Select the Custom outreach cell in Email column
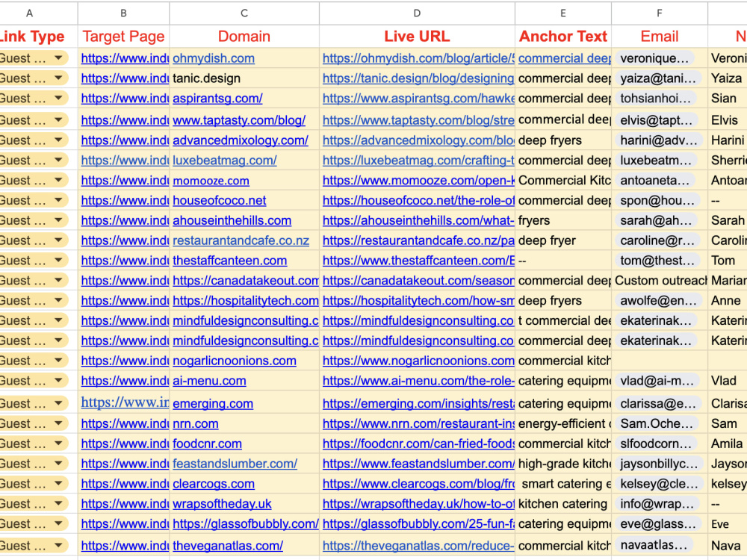This screenshot has height=560, width=747. 660,281
